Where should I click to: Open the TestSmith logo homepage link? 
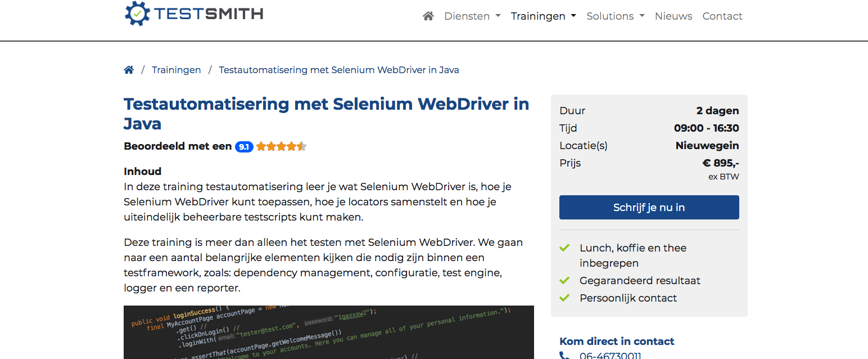(194, 14)
